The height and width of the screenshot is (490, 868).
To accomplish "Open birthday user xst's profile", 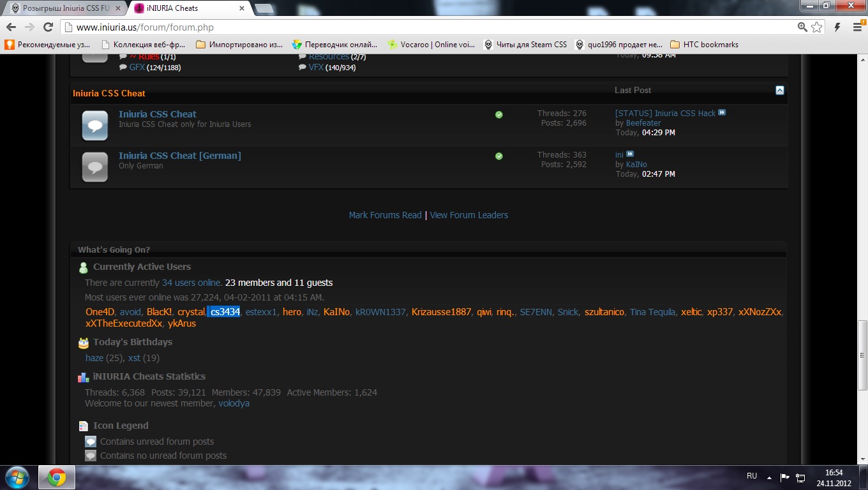I will [134, 358].
